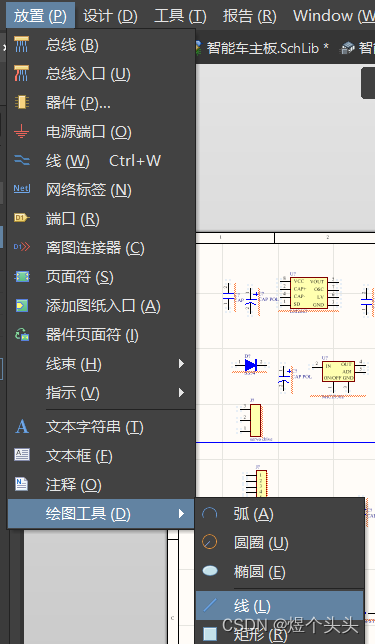Expand the 绘图工具 (D) submenu arrow
375x644 pixels.
181,513
